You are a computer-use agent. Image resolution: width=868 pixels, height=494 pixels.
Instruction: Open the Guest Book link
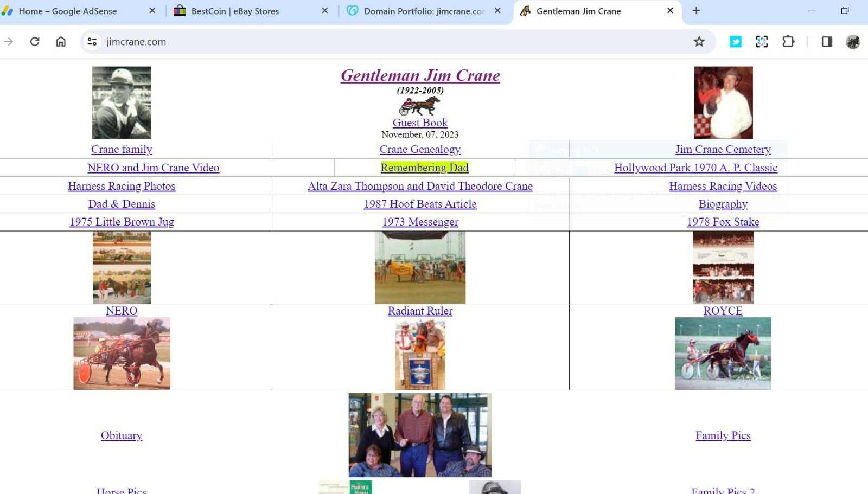point(420,123)
